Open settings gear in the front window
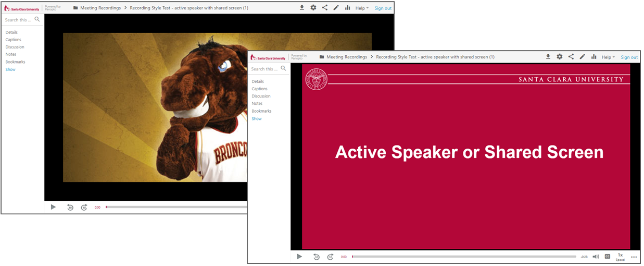The width and height of the screenshot is (644, 266). coord(560,57)
